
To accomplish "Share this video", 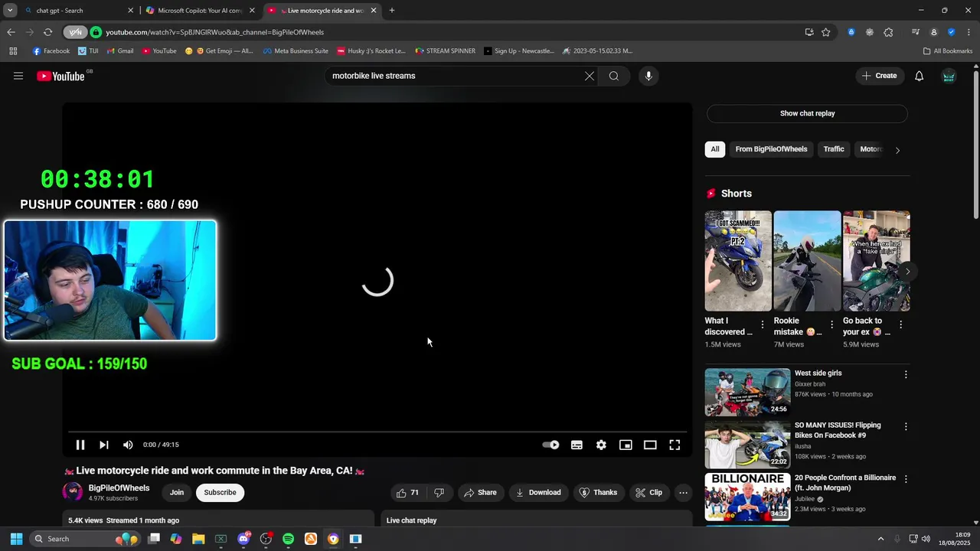I will coord(481,493).
